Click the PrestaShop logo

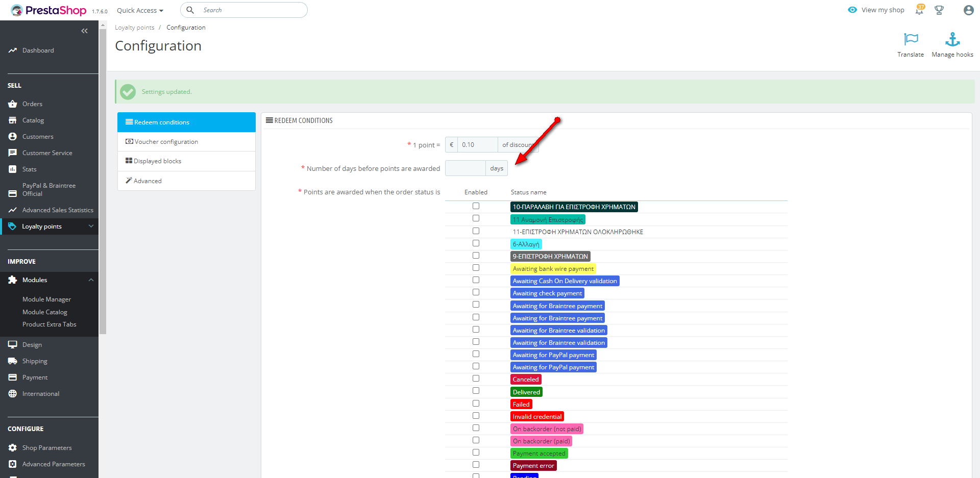[x=49, y=10]
